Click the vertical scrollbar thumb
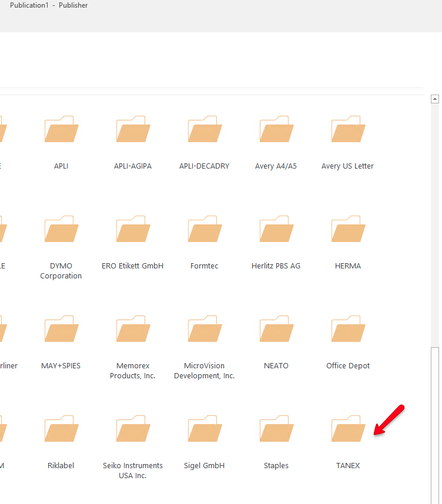Screen dimensions: 442x504 pyautogui.click(x=435, y=423)
